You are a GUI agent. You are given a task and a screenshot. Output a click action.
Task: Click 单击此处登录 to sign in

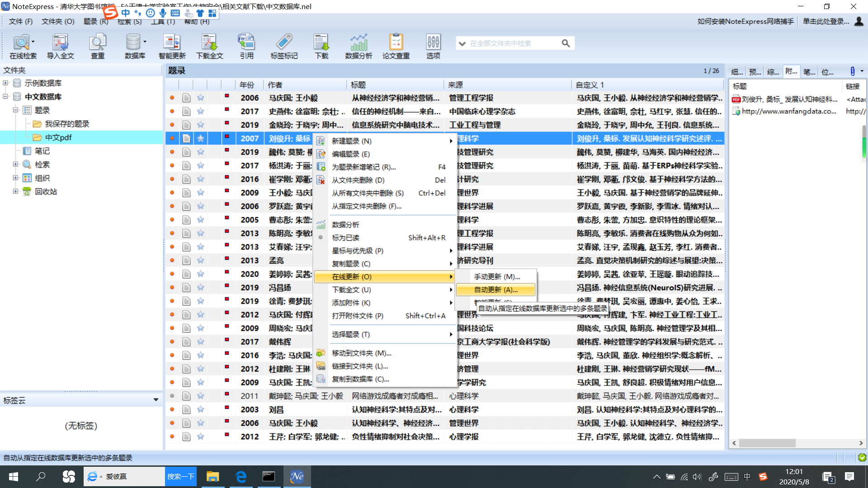[x=826, y=21]
